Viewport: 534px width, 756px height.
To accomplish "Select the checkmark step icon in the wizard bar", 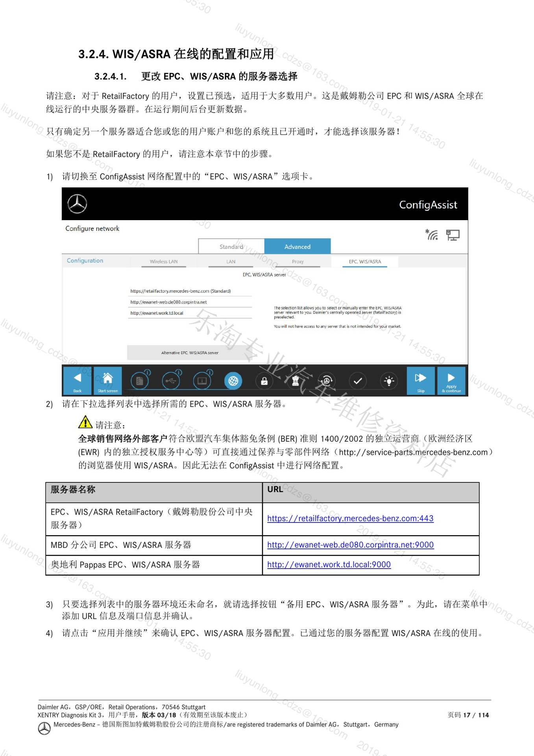I will 358,381.
